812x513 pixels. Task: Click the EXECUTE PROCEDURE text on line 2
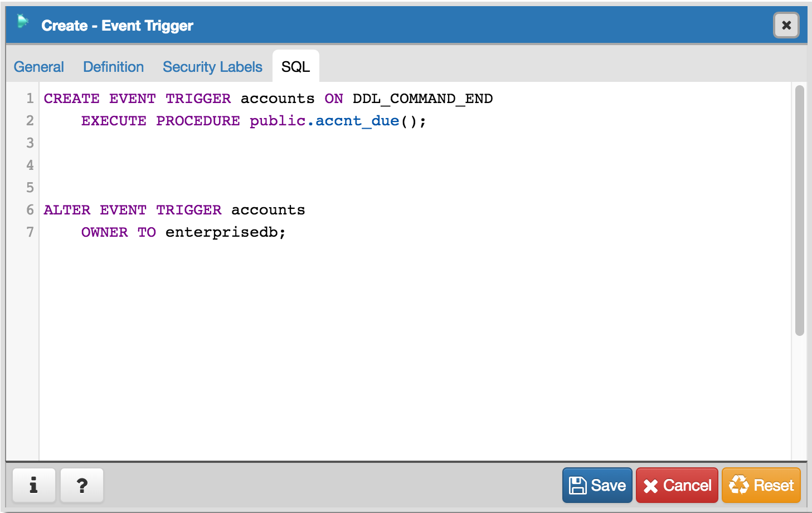pos(161,121)
